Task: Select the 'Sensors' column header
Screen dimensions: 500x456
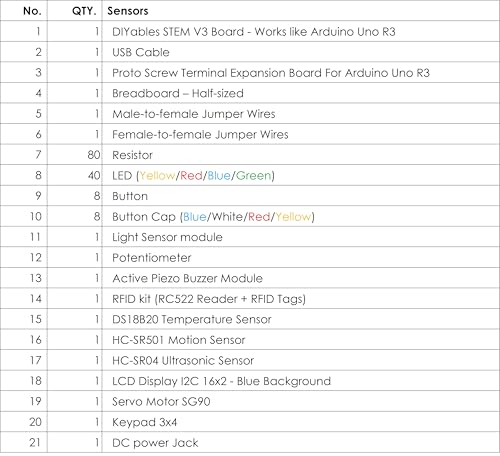Action: 128,11
